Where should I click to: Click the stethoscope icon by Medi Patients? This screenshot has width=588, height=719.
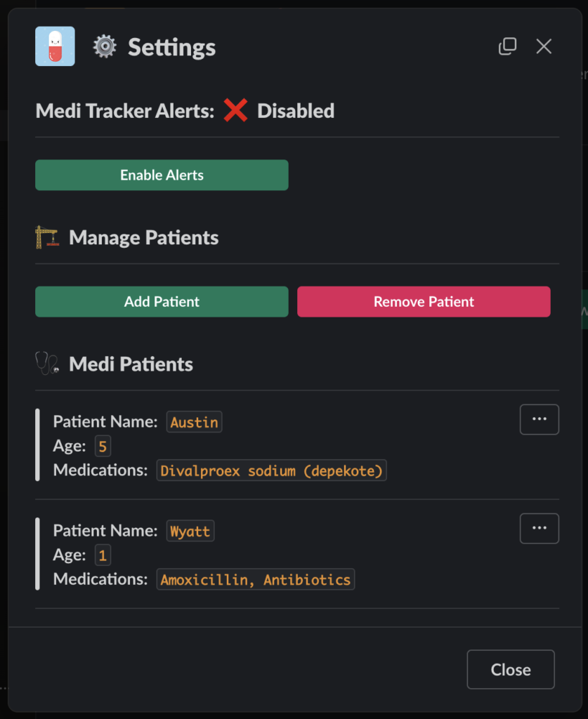tap(47, 364)
